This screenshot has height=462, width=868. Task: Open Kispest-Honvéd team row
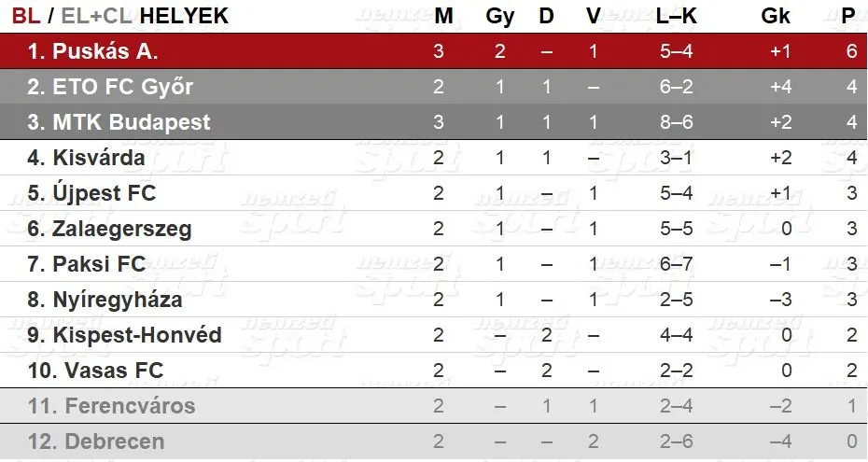434,335
